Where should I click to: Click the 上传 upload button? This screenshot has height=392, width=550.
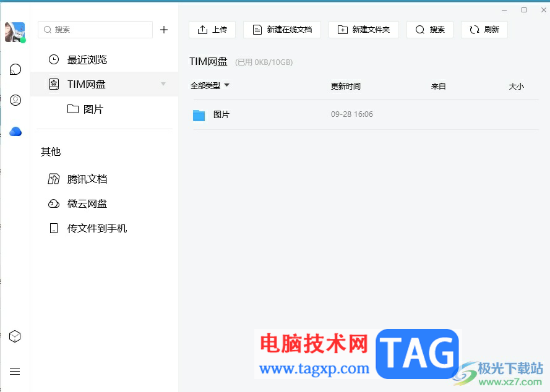pos(212,30)
